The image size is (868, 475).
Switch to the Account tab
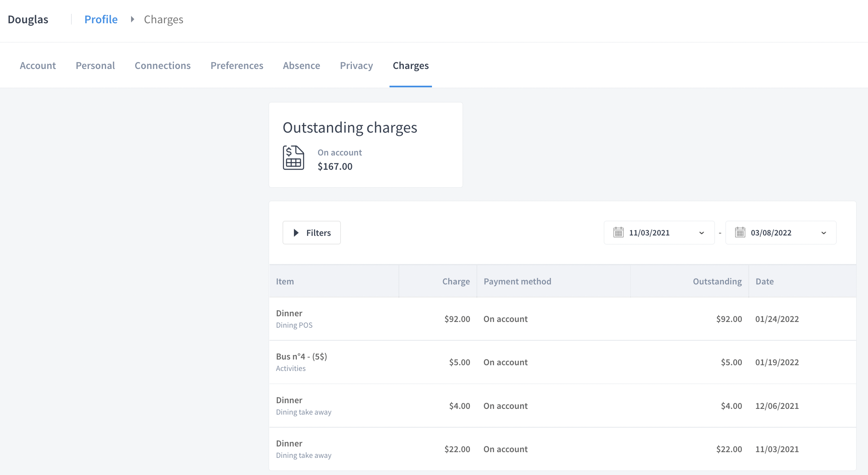[x=38, y=66]
